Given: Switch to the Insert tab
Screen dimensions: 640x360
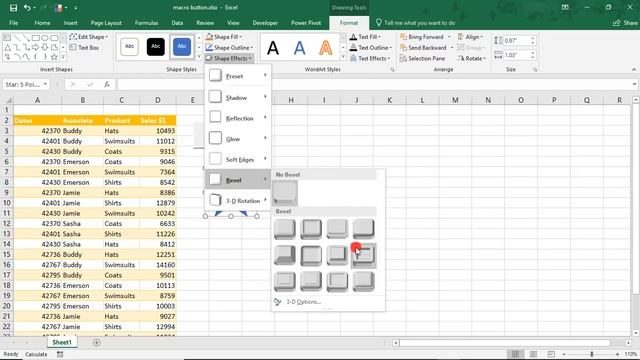Looking at the screenshot, I should click(70, 23).
